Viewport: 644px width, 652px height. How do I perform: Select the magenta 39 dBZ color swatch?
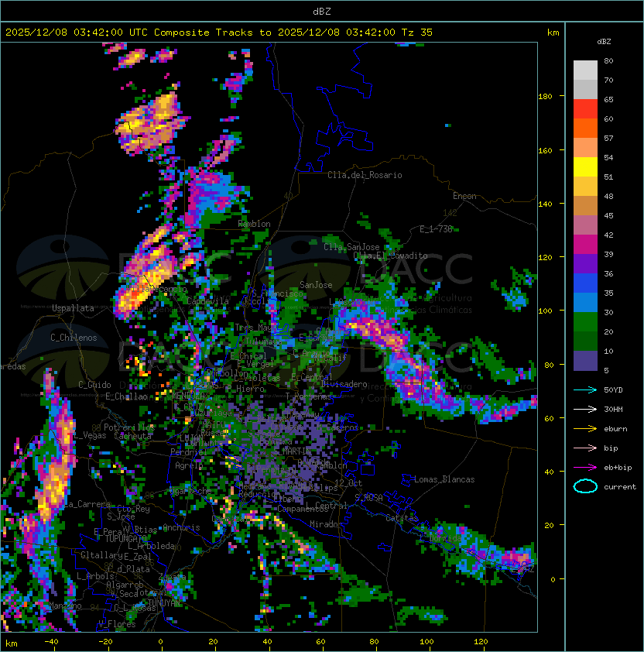pyautogui.click(x=585, y=245)
